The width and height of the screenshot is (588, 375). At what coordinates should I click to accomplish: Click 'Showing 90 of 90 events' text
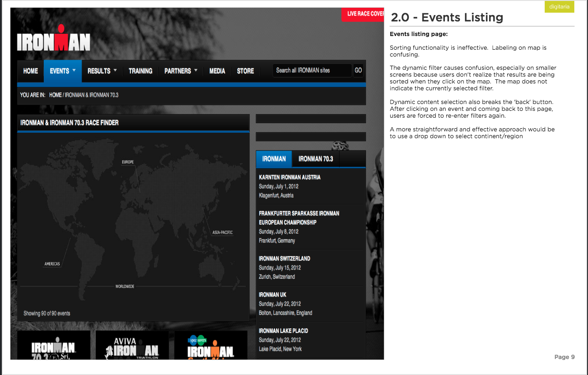coord(47,313)
